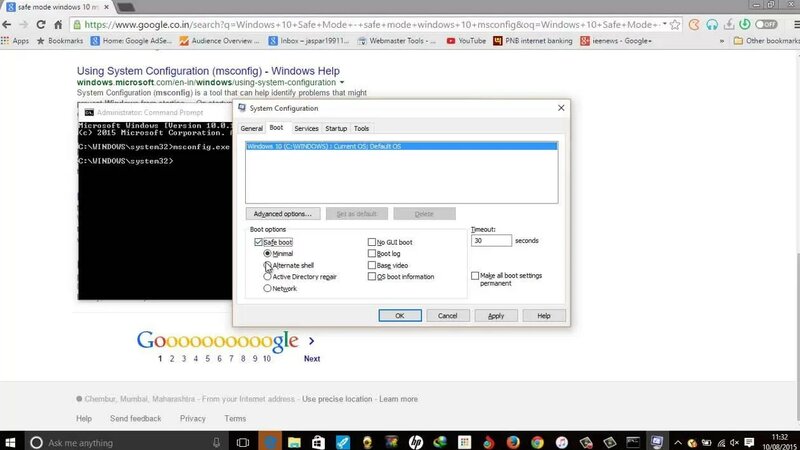Click the Advanced options button

(283, 214)
